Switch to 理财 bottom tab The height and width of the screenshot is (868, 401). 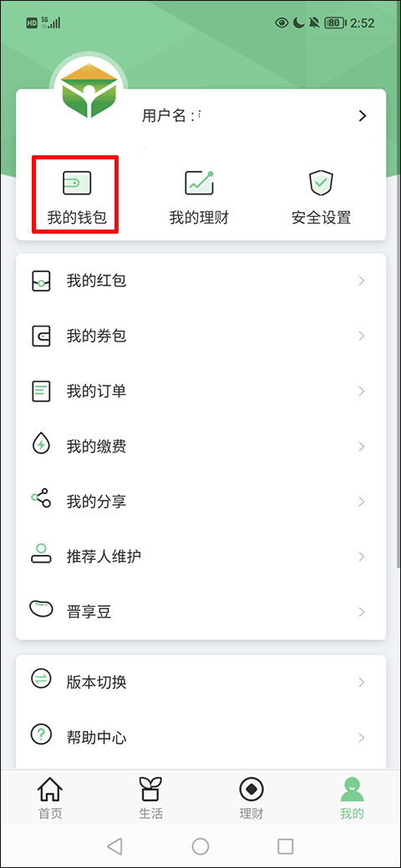point(251,798)
